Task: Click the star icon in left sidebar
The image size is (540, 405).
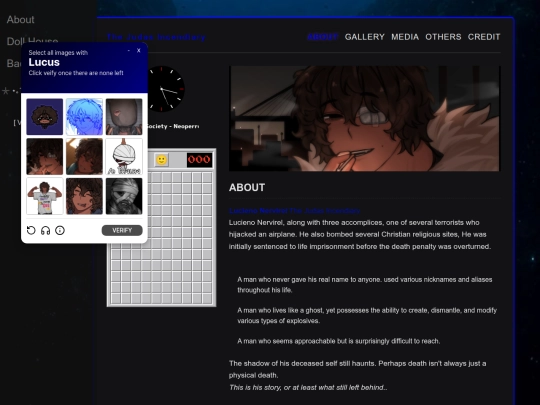Action: pyautogui.click(x=6, y=91)
